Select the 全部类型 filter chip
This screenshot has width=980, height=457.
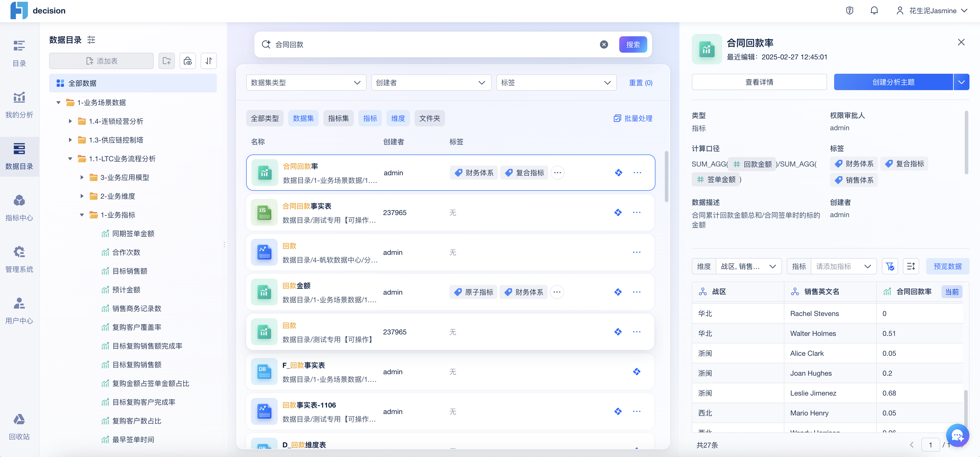point(265,118)
